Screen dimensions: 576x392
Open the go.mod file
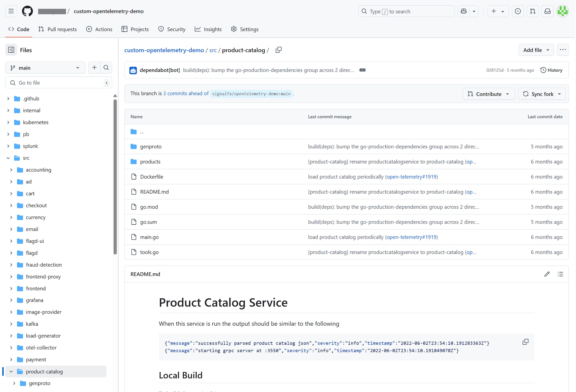point(149,207)
